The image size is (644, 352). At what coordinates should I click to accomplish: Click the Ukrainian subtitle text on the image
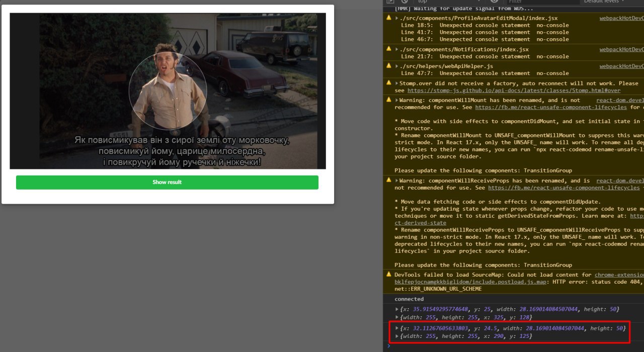[182, 151]
